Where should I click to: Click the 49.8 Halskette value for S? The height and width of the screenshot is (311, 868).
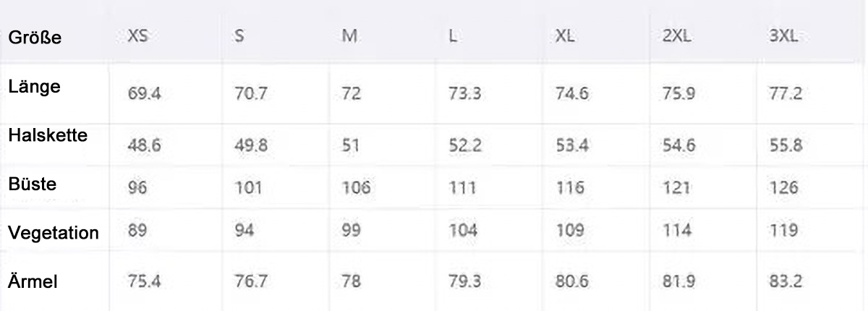pyautogui.click(x=251, y=145)
